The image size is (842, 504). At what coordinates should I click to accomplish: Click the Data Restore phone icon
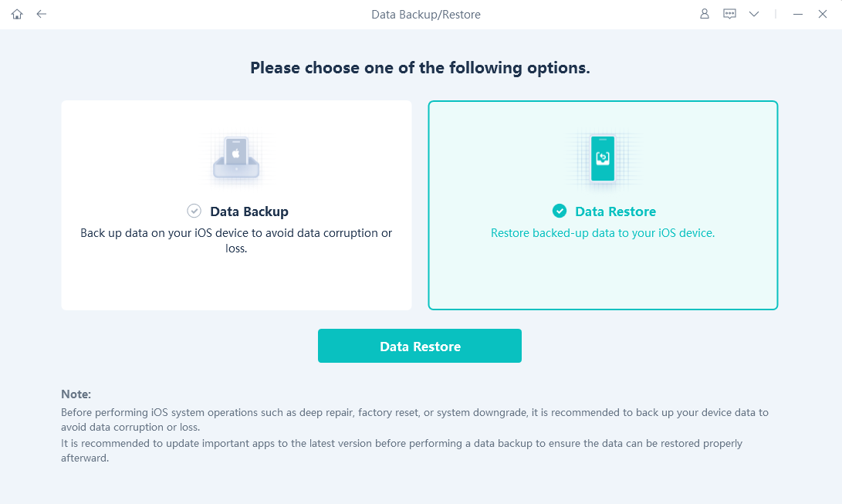(603, 159)
